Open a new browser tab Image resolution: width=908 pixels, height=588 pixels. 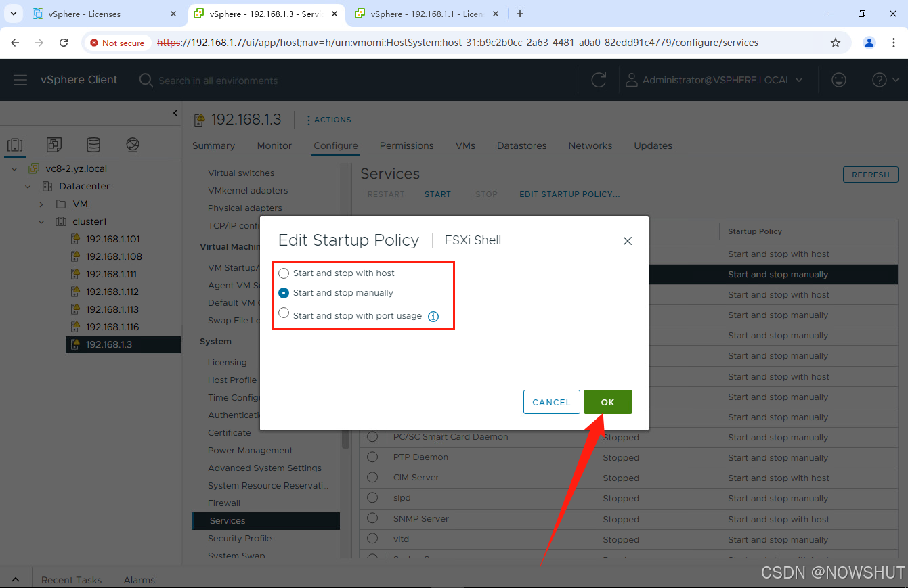click(x=520, y=14)
